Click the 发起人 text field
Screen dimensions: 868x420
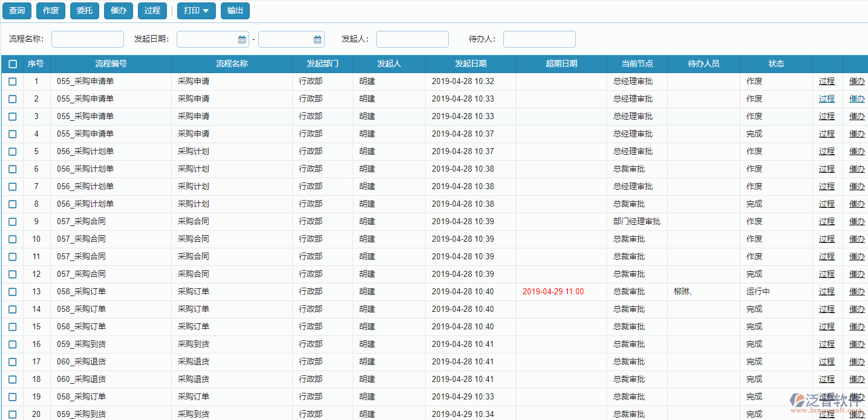point(413,39)
